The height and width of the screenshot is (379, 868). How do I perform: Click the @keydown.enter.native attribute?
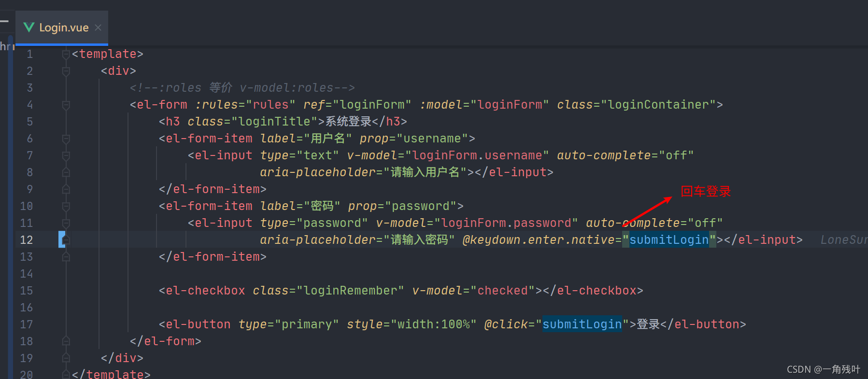538,240
